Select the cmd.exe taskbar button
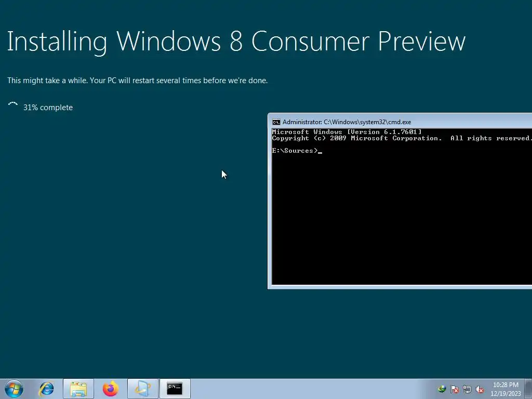532x399 pixels. [x=175, y=389]
